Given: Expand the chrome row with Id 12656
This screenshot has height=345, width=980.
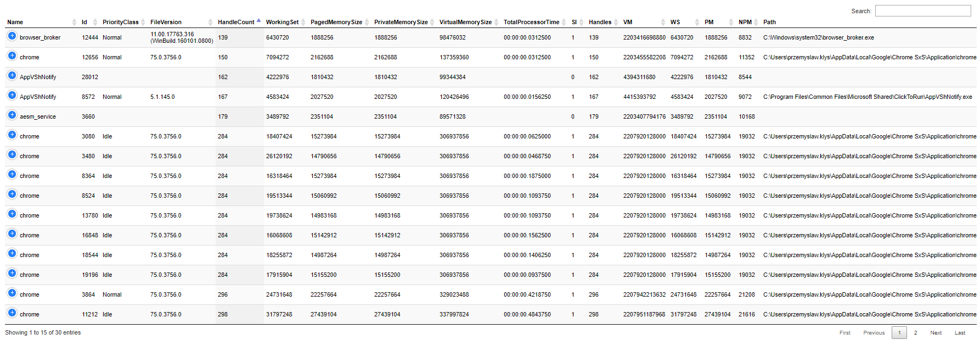Looking at the screenshot, I should tap(12, 56).
